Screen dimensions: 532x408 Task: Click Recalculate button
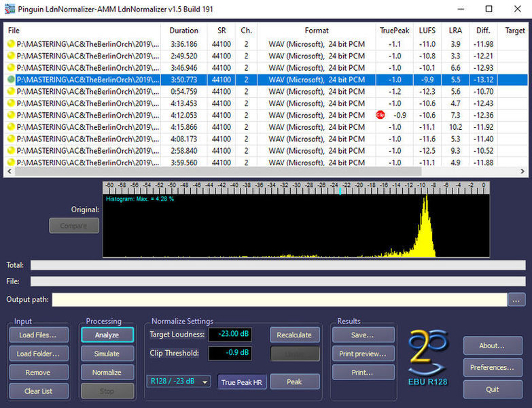point(294,335)
